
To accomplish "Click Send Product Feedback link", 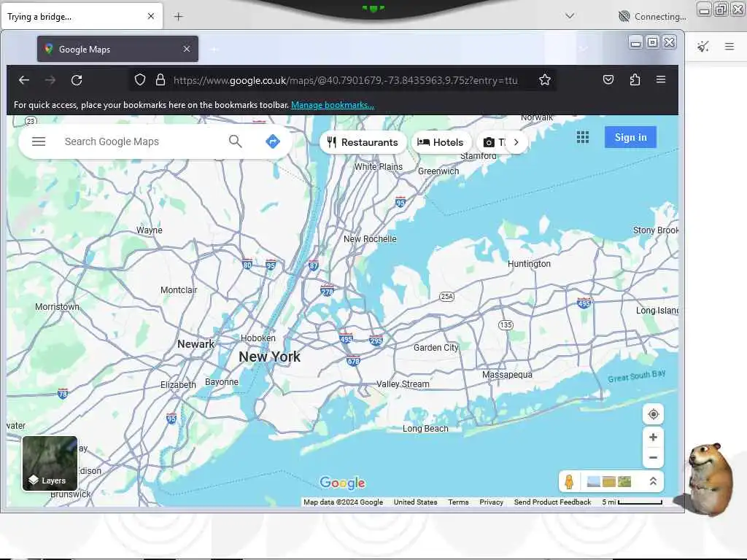I will click(553, 502).
